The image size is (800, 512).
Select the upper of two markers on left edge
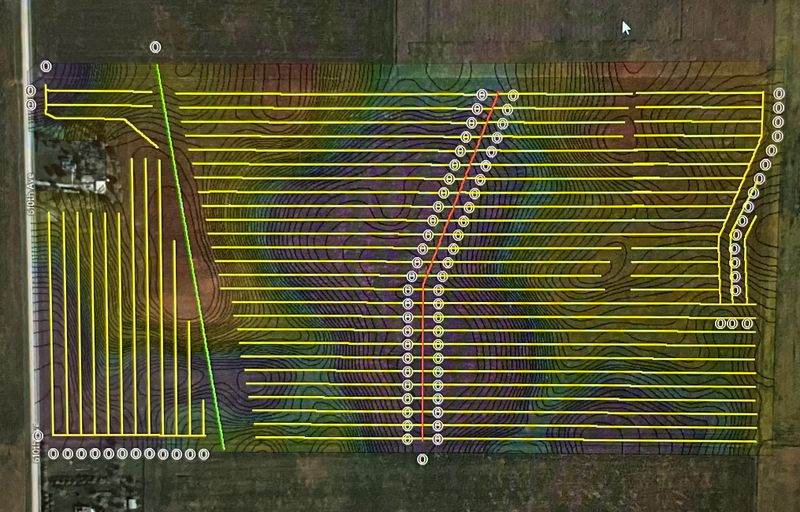[x=31, y=91]
